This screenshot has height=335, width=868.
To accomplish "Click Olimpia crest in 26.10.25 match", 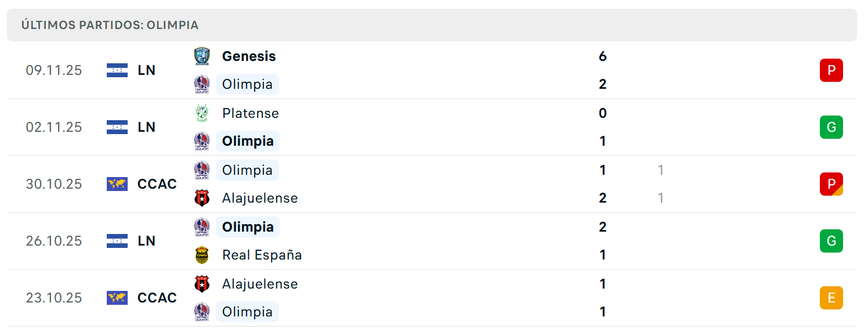I will pos(202,227).
